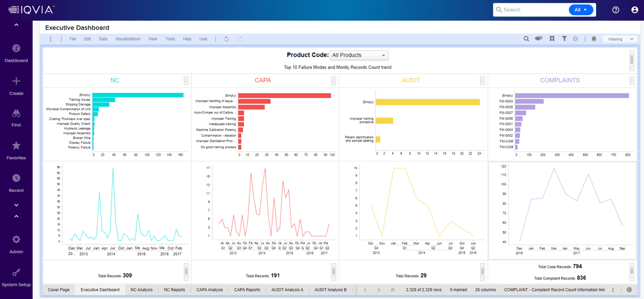Open the search scope All dropdown
This screenshot has height=299, width=644.
tap(581, 10)
